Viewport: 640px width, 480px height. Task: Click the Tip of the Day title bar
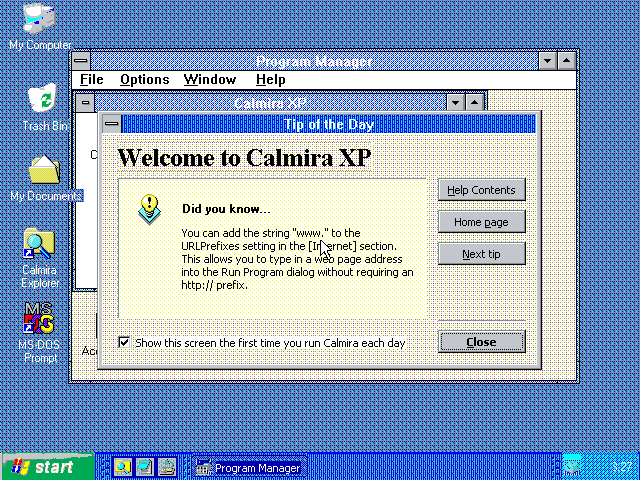[329, 124]
